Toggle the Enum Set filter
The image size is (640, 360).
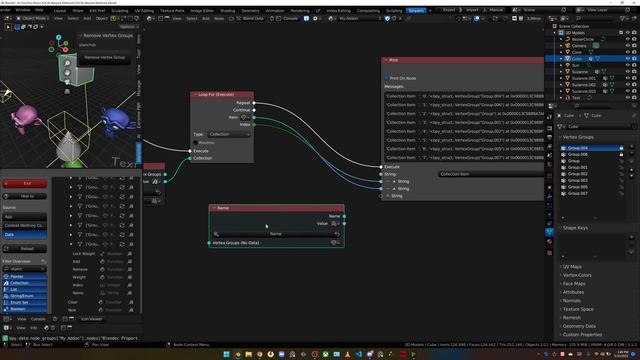point(25,302)
